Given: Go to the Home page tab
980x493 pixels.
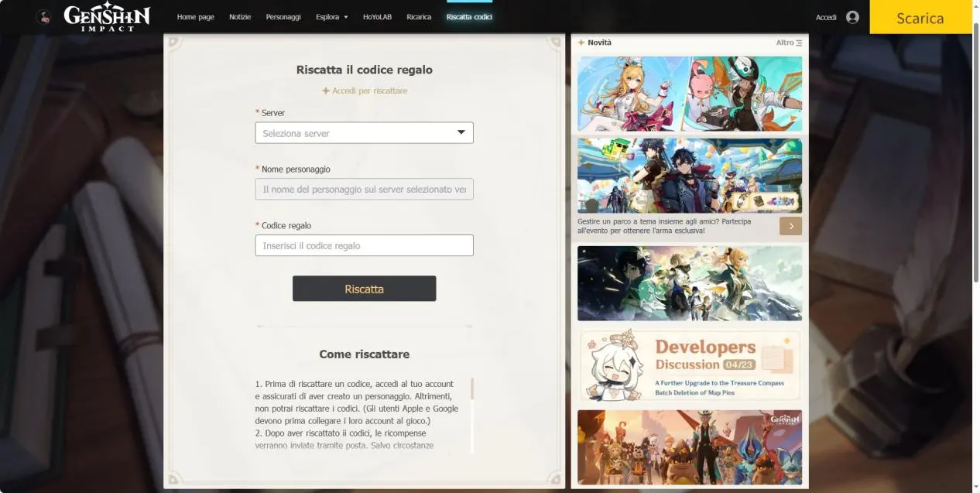Looking at the screenshot, I should (196, 17).
